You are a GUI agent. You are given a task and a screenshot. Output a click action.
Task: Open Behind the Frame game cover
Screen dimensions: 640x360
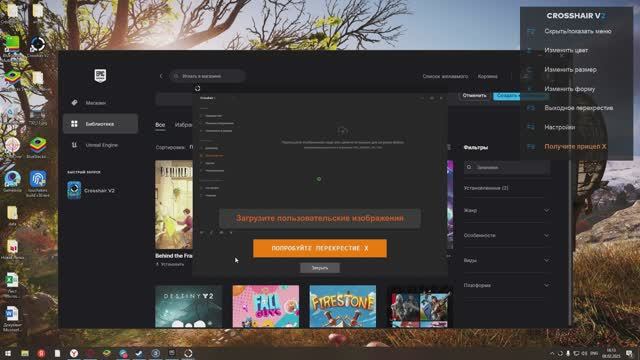(x=173, y=204)
